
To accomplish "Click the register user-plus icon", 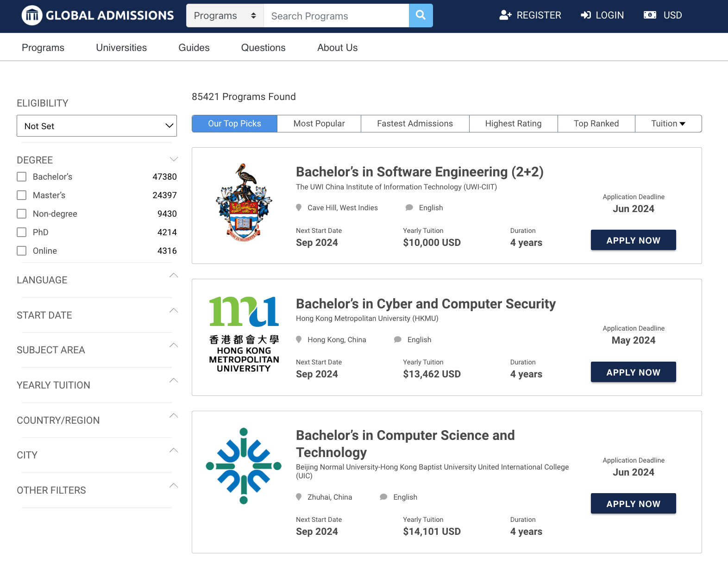I will click(x=505, y=15).
